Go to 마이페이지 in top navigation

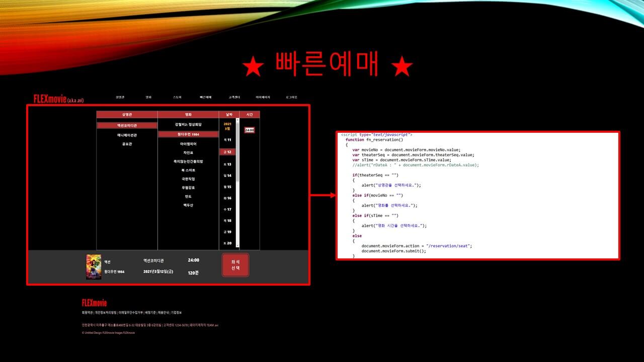point(263,97)
